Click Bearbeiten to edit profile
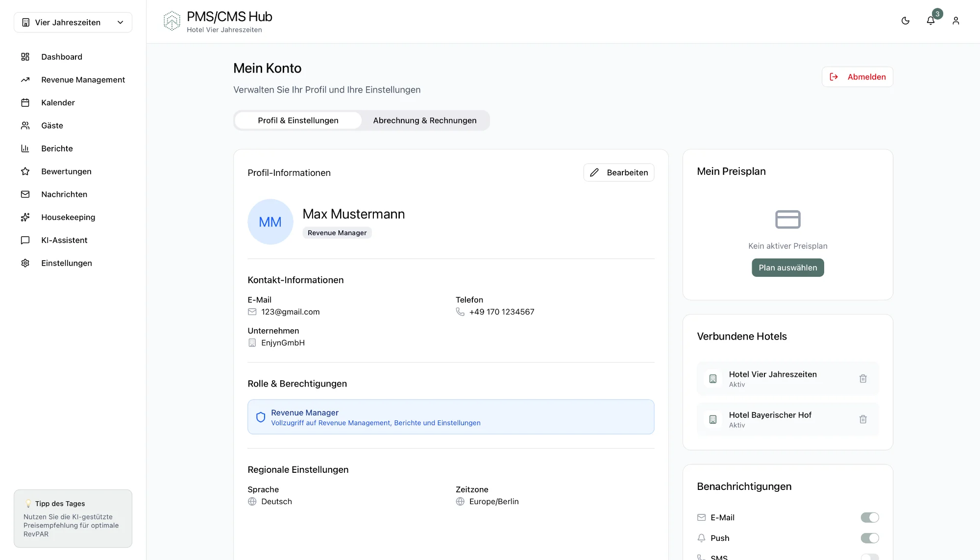Viewport: 980px width, 560px height. click(x=618, y=172)
